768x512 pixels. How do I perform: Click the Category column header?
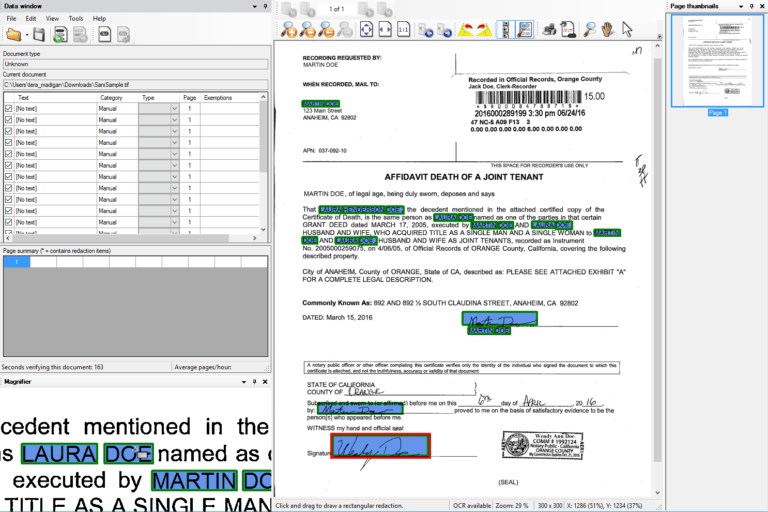pyautogui.click(x=111, y=97)
